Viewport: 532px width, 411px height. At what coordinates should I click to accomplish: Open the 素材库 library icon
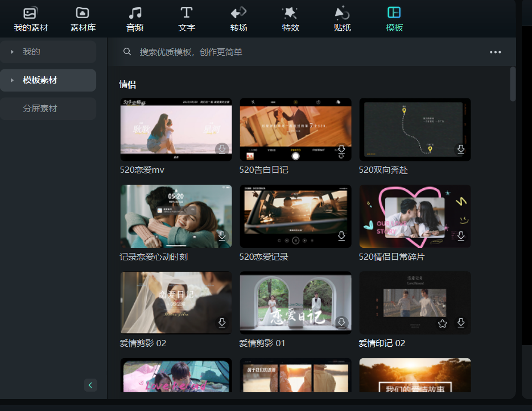[x=83, y=13]
